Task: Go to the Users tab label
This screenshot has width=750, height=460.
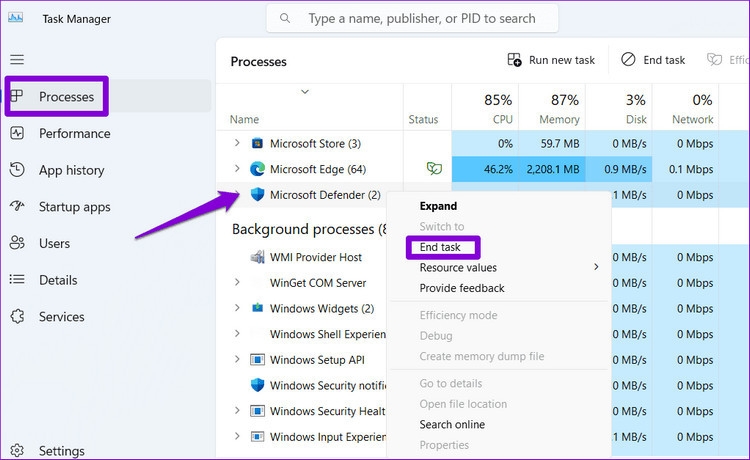Action: 55,243
